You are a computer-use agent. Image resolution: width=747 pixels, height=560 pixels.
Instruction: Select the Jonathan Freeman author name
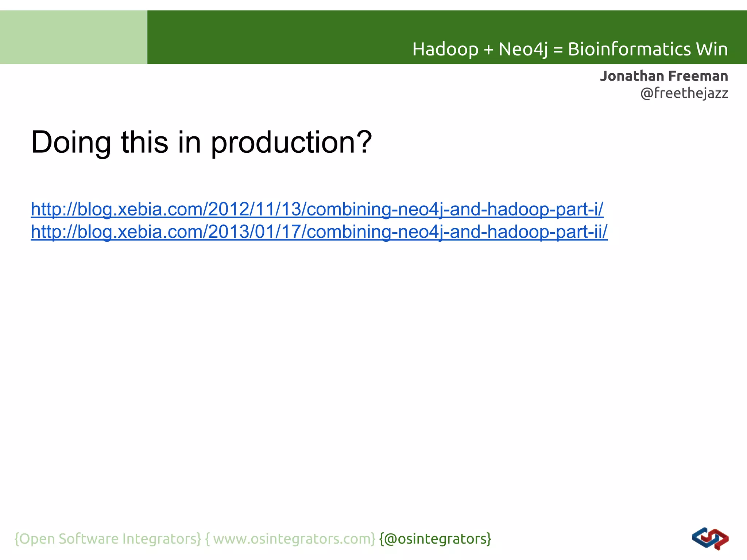coord(664,76)
